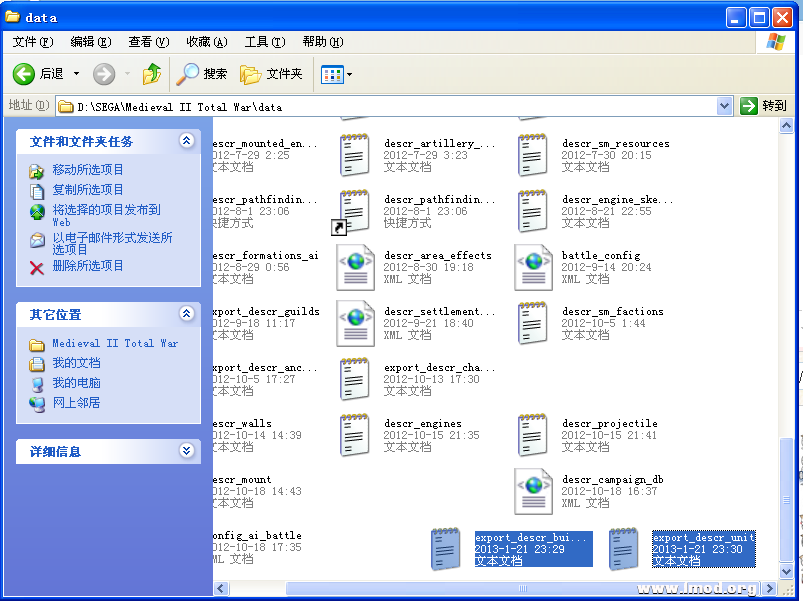Expand the 详细信息 panel
This screenshot has width=803, height=601.
pyautogui.click(x=186, y=451)
